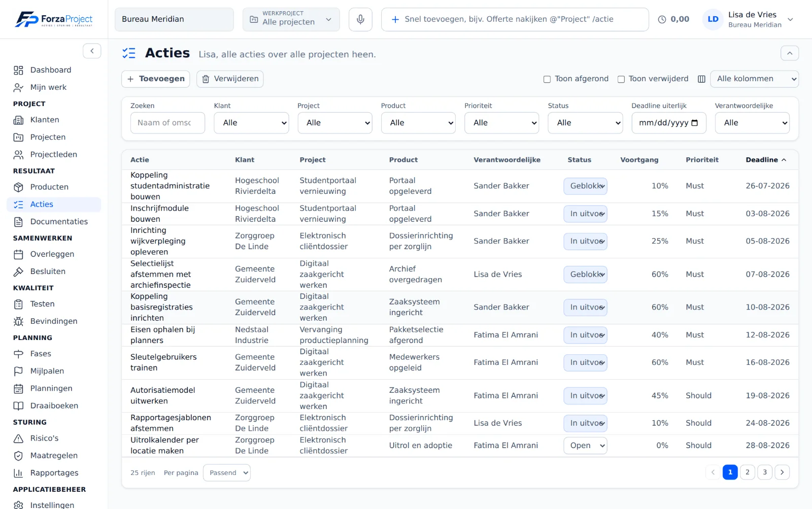Open Draaiboeken book icon
This screenshot has width=812, height=509.
coord(18,405)
